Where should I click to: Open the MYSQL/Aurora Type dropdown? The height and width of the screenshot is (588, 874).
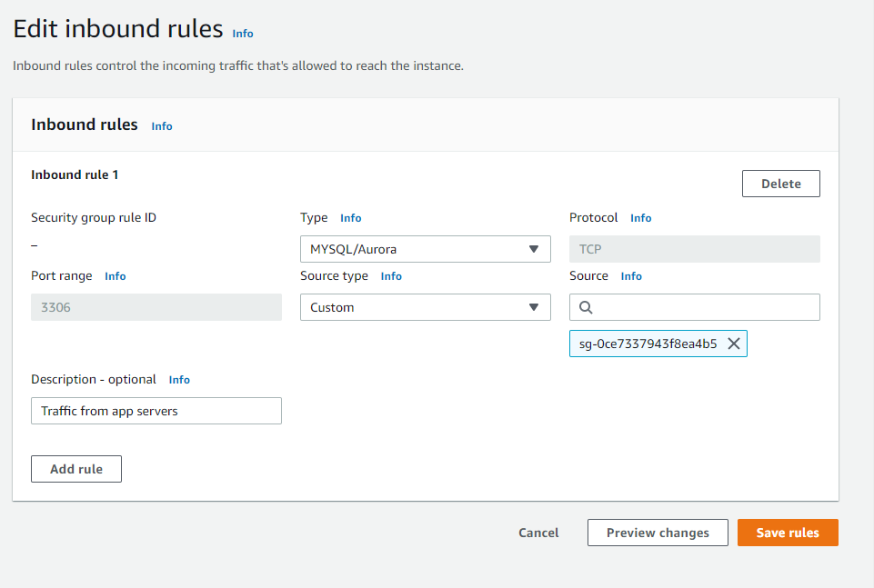[x=426, y=249]
